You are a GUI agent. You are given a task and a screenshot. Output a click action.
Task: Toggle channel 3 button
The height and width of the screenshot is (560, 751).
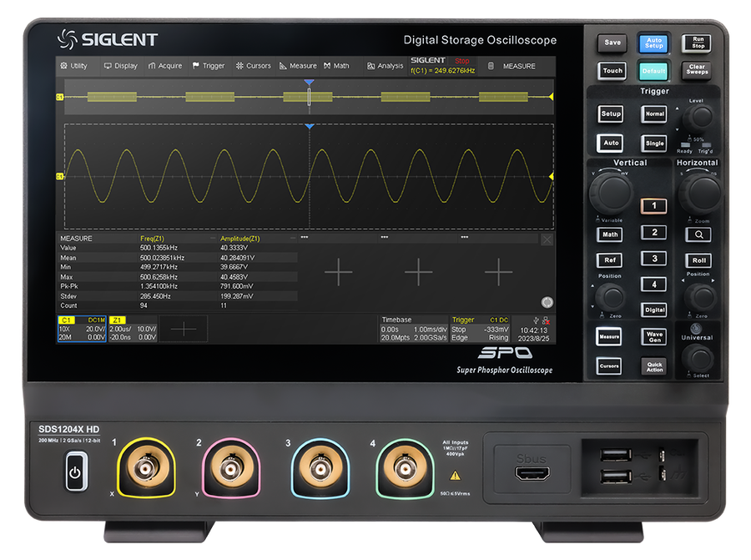pos(653,259)
